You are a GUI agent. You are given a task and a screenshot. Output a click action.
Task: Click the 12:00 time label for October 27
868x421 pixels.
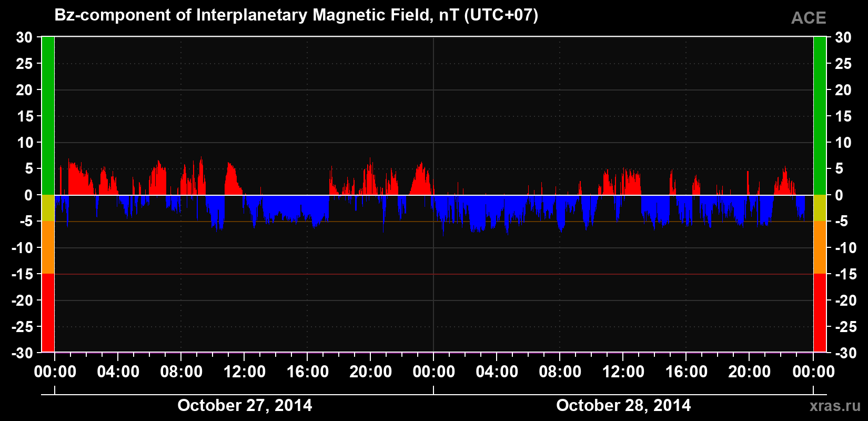click(245, 372)
